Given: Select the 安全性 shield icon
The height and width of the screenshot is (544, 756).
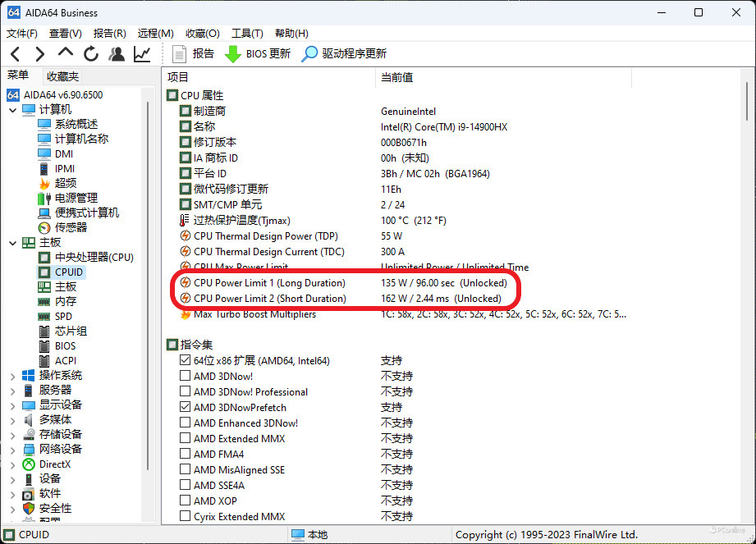Looking at the screenshot, I should [29, 509].
